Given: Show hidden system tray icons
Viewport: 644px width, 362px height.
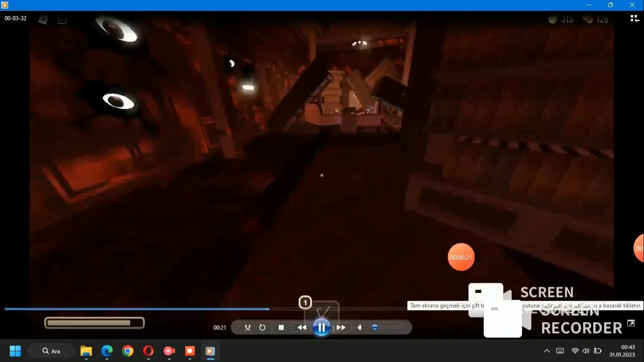Looking at the screenshot, I should pyautogui.click(x=547, y=351).
